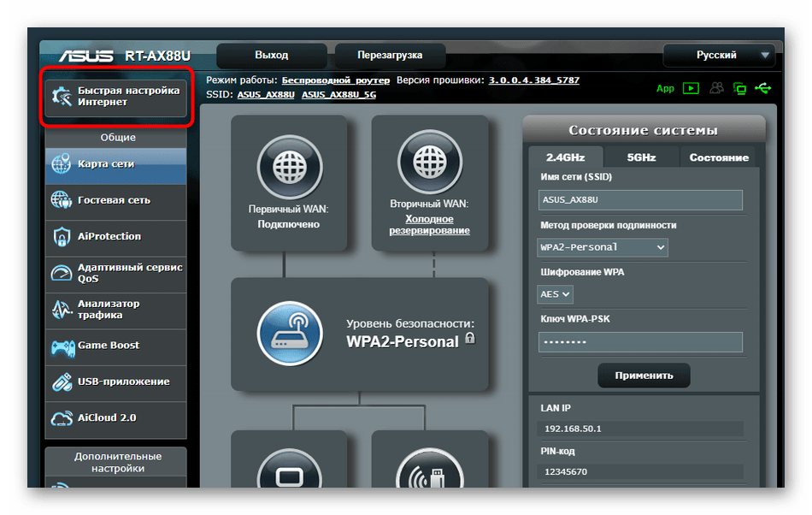Open firmware version 3.0.0.4.384_5787 link
The height and width of the screenshot is (515, 812).
tap(534, 80)
